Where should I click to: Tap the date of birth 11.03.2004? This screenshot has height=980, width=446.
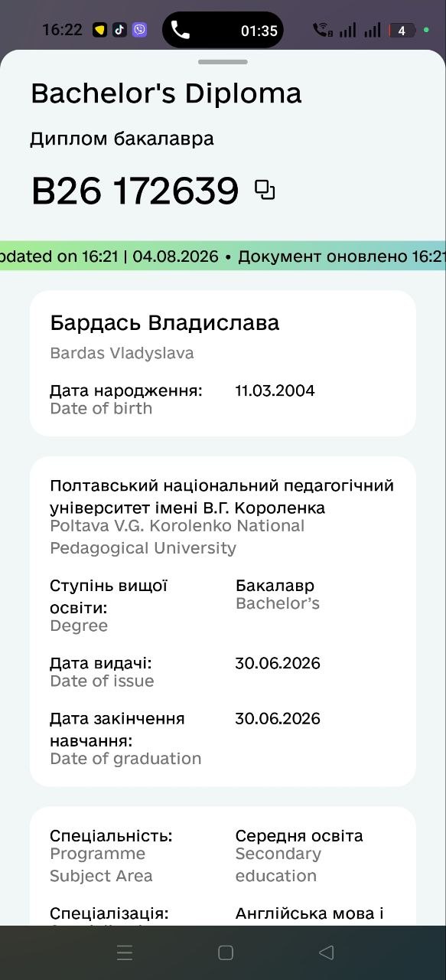[x=275, y=390]
